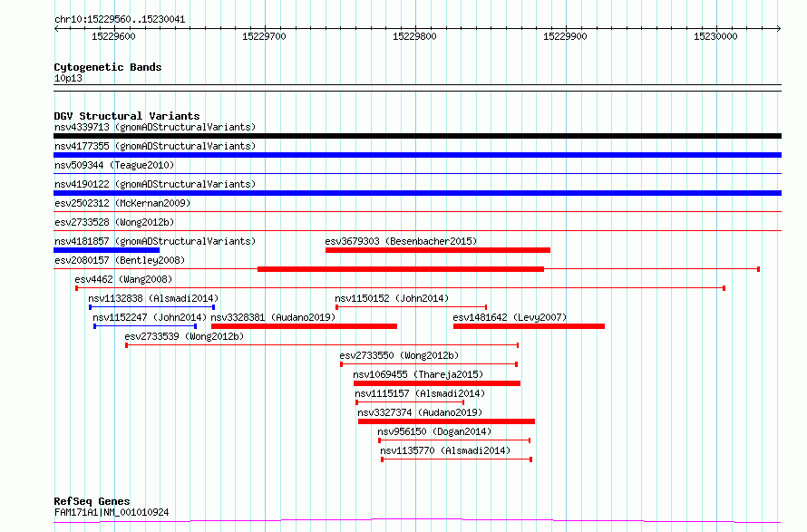The image size is (807, 532).
Task: Open nsv4190122 gnomADStructuralVariants entry
Action: (x=155, y=184)
